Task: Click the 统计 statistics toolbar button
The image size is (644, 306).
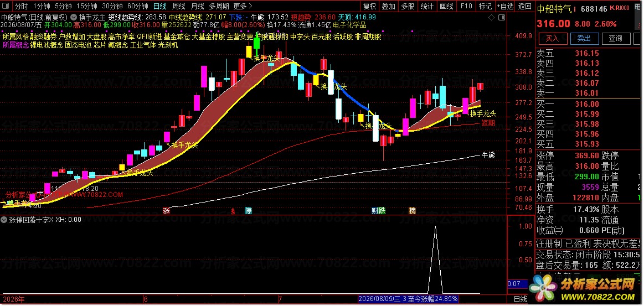Action: (427, 6)
